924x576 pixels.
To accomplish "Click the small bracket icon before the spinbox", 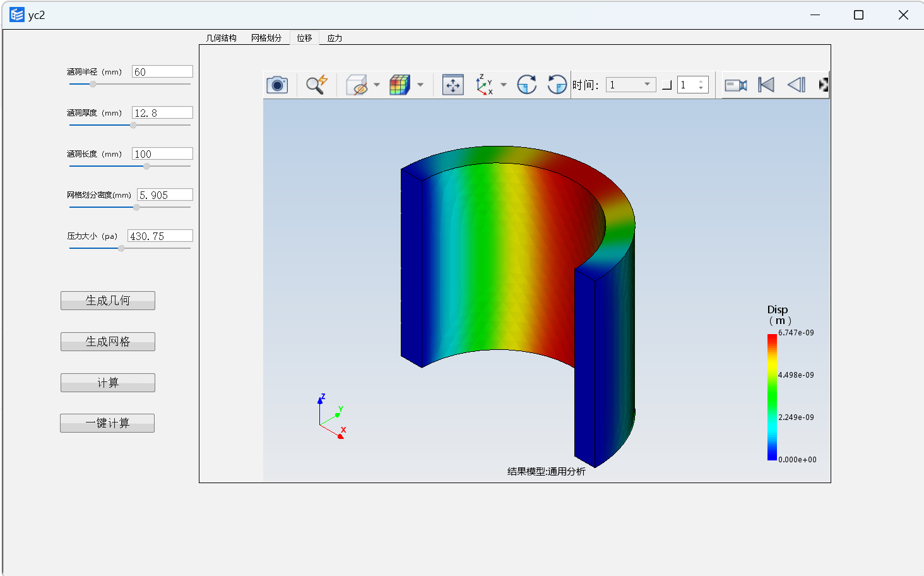I will [666, 85].
